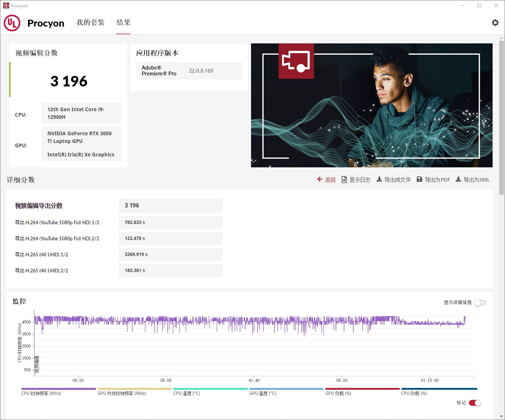Screen dimensions: 505x420
Task: Click NVIDIA GeForce RTX 3050 Ti Laptop GPU text
Action: [79, 137]
